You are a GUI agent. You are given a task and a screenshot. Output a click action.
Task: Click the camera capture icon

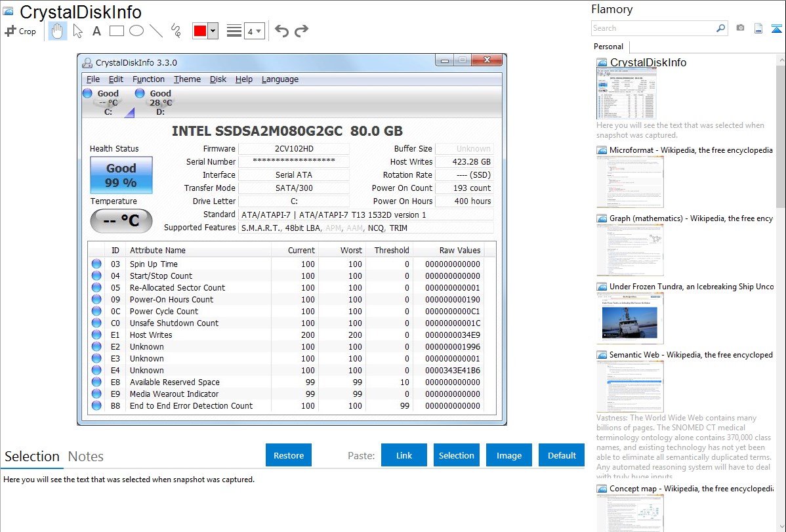[740, 28]
